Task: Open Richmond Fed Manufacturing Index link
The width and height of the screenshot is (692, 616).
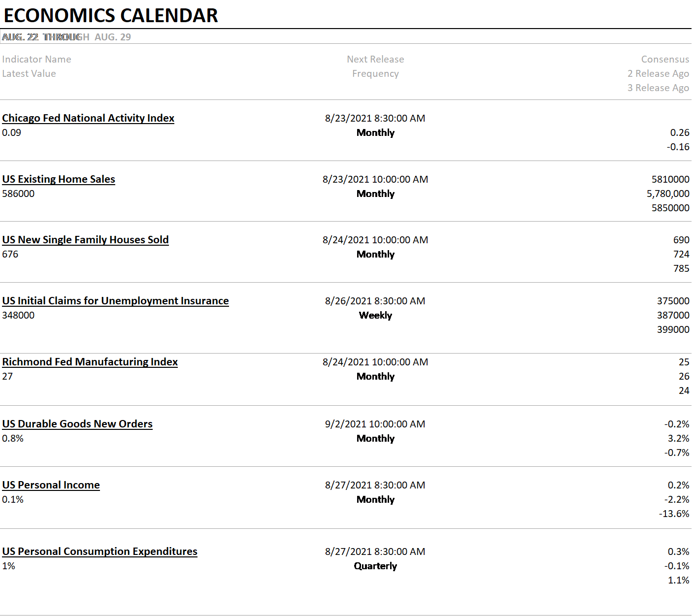Action: [90, 362]
